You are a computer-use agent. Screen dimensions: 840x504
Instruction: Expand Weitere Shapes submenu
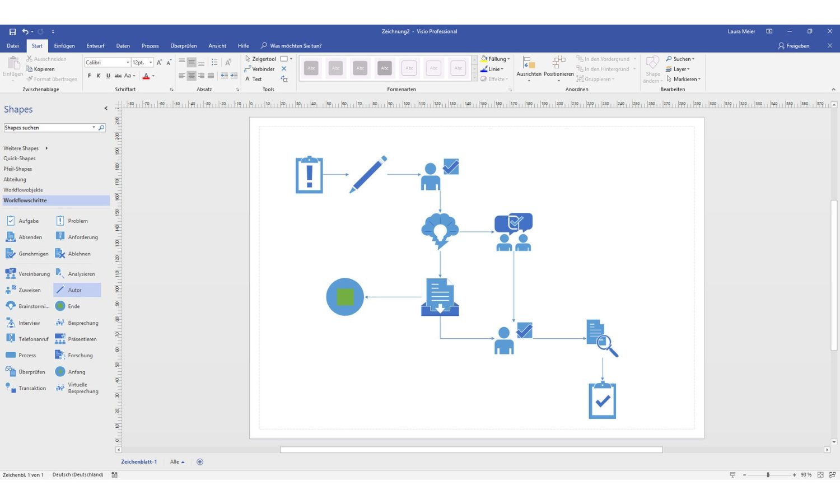coord(26,148)
